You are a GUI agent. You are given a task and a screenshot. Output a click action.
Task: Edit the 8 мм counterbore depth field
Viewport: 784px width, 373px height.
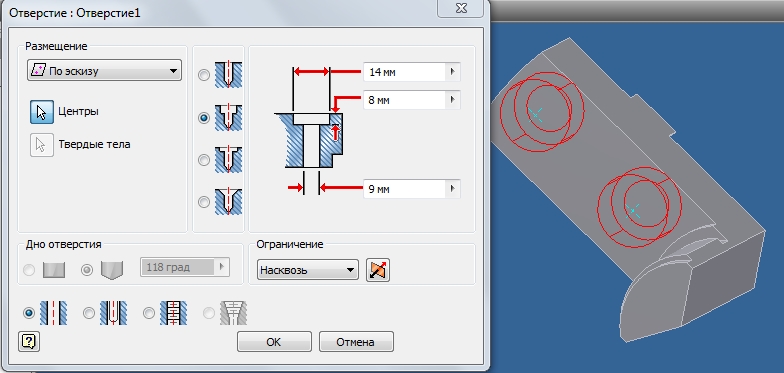[x=404, y=100]
